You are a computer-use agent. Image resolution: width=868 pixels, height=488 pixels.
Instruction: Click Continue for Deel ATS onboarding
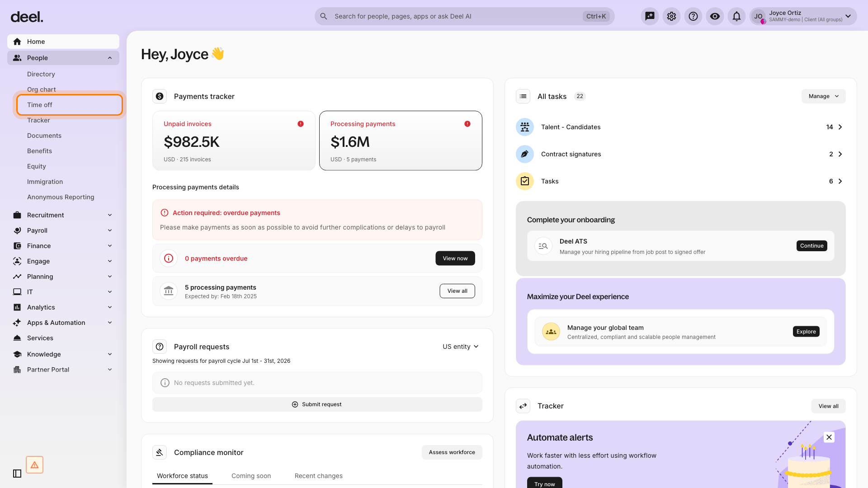(x=811, y=246)
